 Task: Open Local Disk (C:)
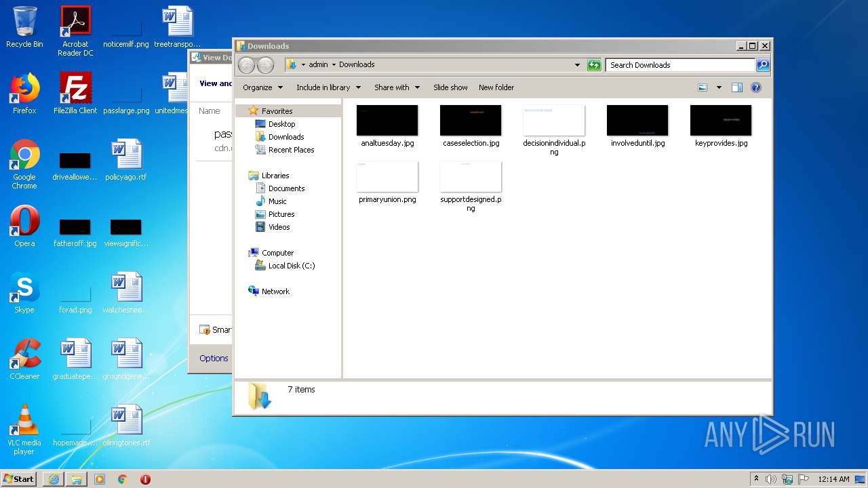pos(285,266)
